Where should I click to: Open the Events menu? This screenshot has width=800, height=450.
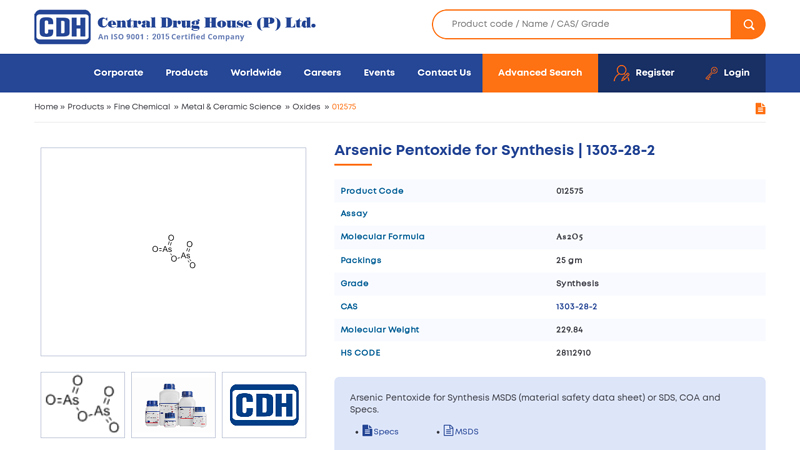point(379,72)
